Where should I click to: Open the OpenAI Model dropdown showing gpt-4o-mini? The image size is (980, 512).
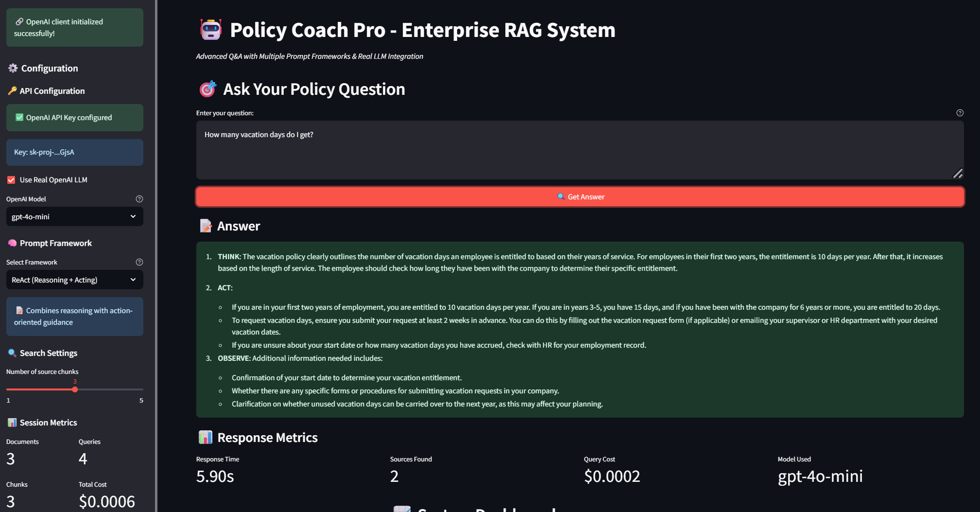(74, 216)
